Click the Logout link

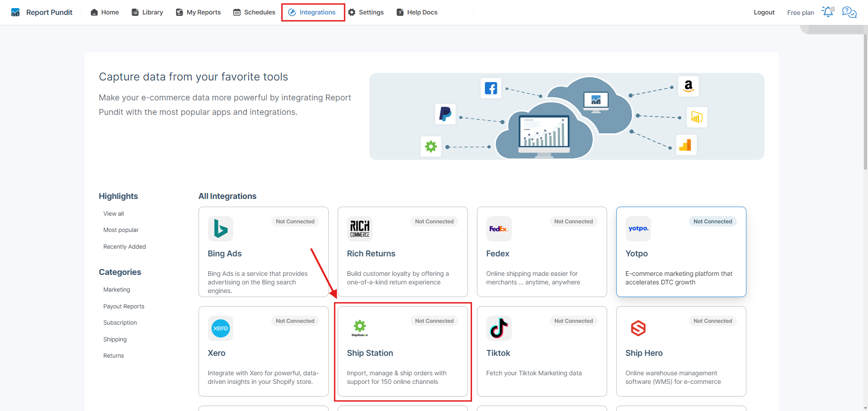[x=764, y=12]
